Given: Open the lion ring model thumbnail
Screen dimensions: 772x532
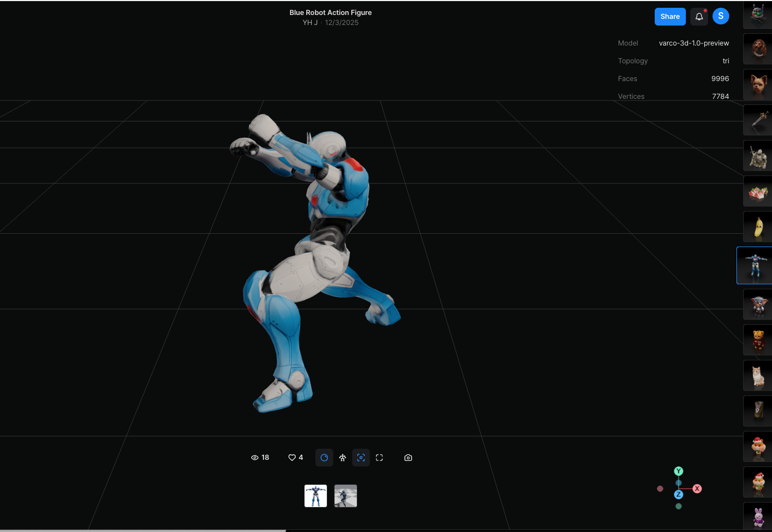Looking at the screenshot, I should tap(758, 49).
